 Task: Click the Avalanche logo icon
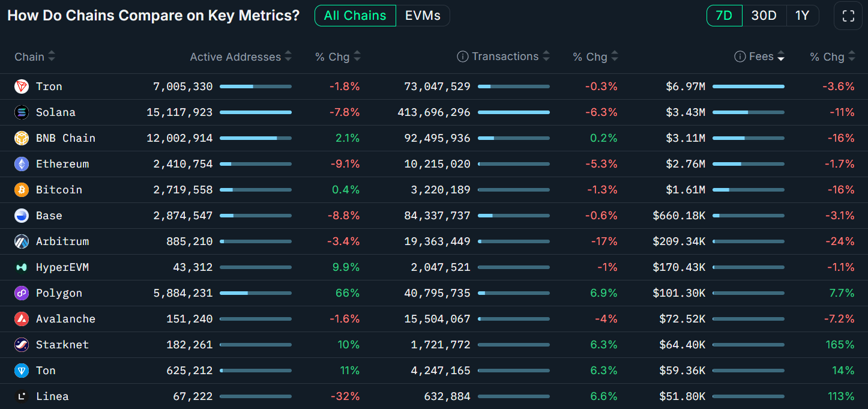tap(22, 319)
